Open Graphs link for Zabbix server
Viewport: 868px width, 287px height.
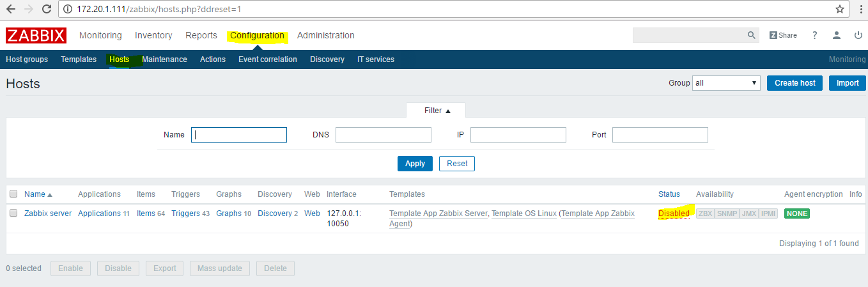pos(229,213)
